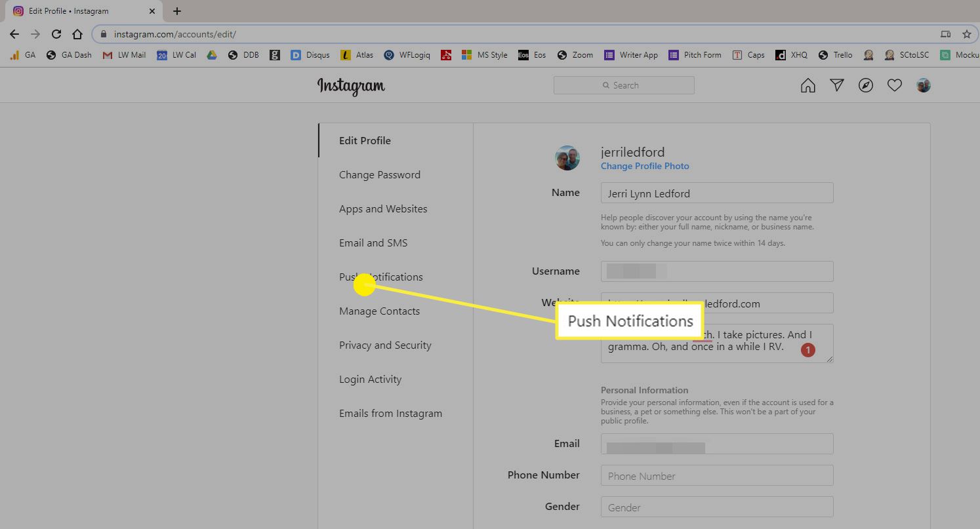
Task: Open LW Cal bookmark
Action: [x=176, y=55]
